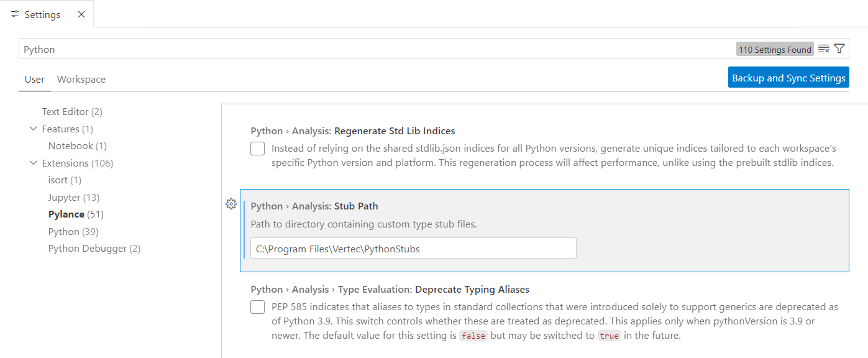Click Backup and Sync Settings button

tap(788, 78)
